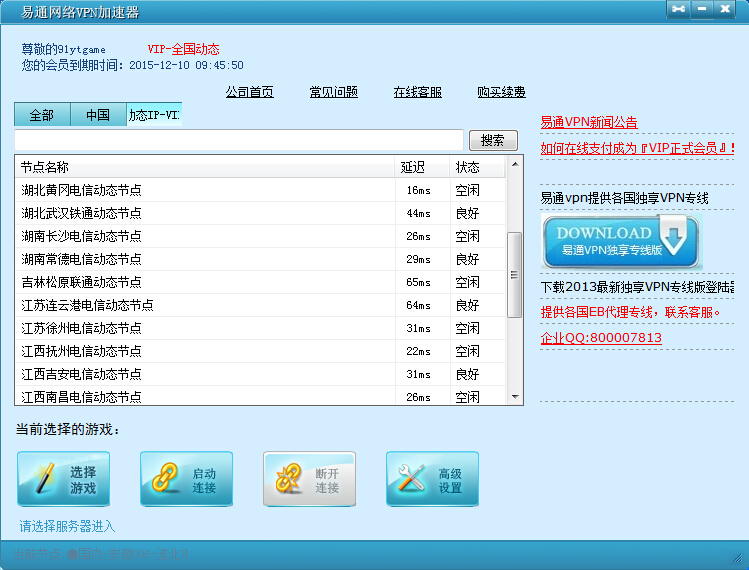Open the 在线客服 link
This screenshot has width=749, height=570.
[417, 92]
